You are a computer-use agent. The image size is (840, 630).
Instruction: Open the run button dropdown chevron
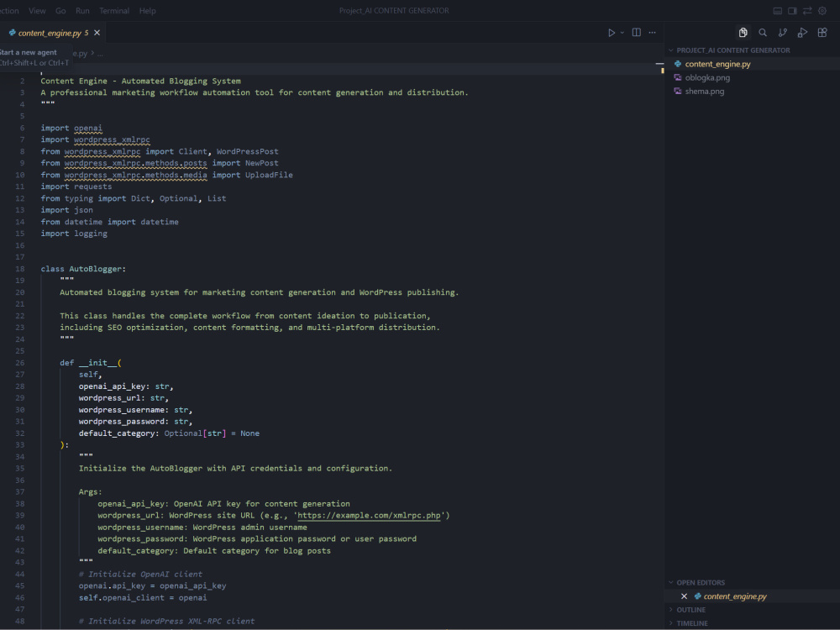(622, 32)
